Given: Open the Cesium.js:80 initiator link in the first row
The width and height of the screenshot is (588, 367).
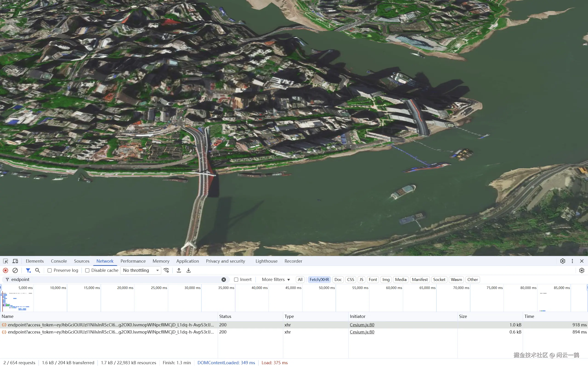Looking at the screenshot, I should click(x=362, y=325).
